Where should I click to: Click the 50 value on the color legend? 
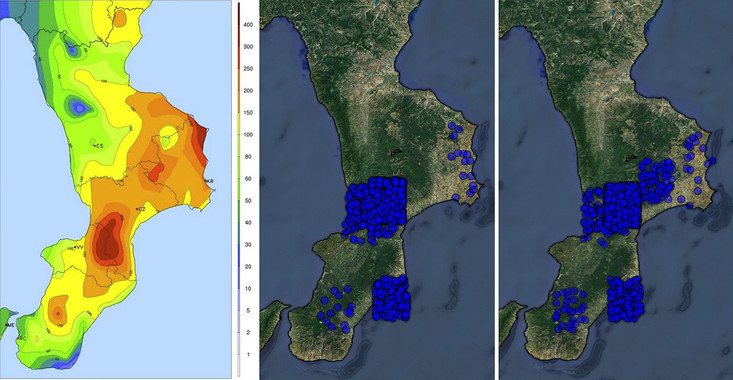point(248,201)
